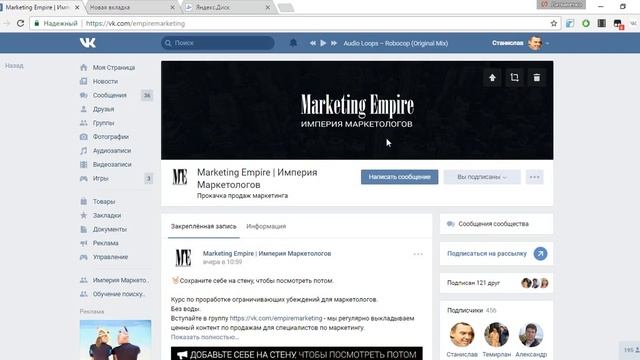Click Назад link at left edge
The width and height of the screenshot is (640, 360).
14,66
